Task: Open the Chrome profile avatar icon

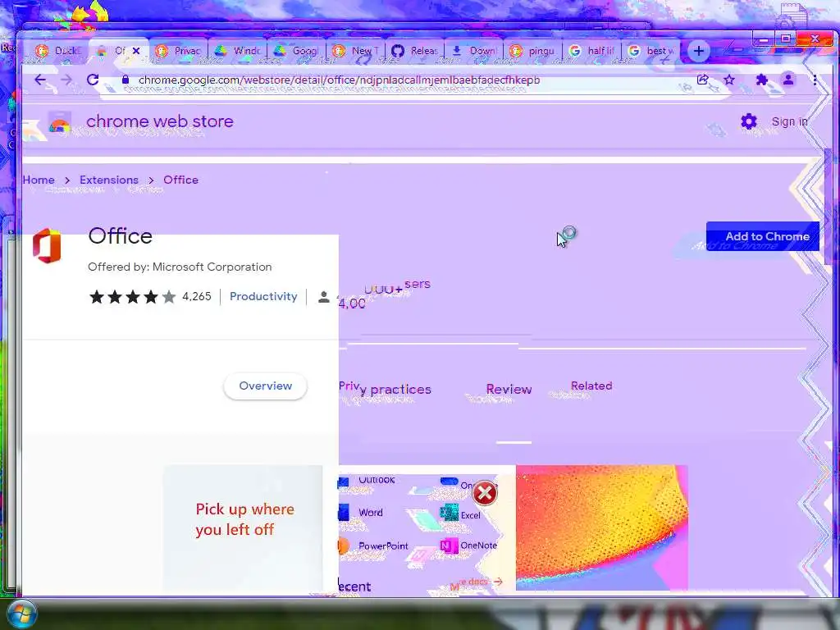Action: (788, 80)
